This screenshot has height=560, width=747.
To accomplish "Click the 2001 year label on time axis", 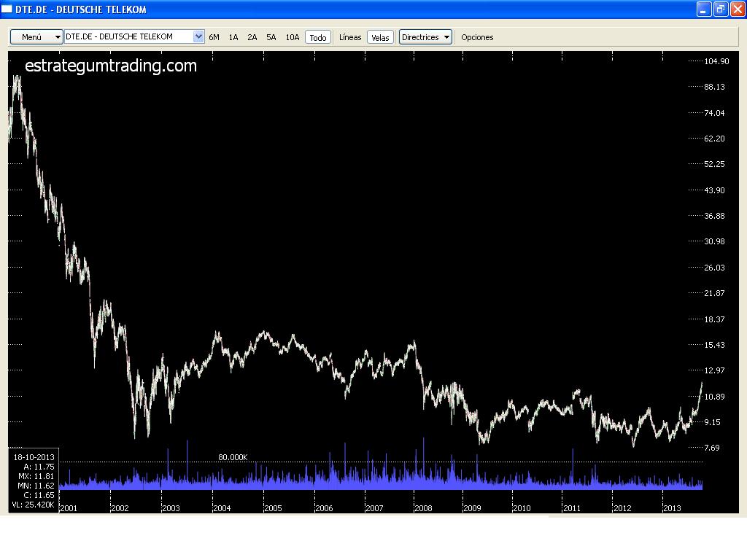I will pos(69,508).
